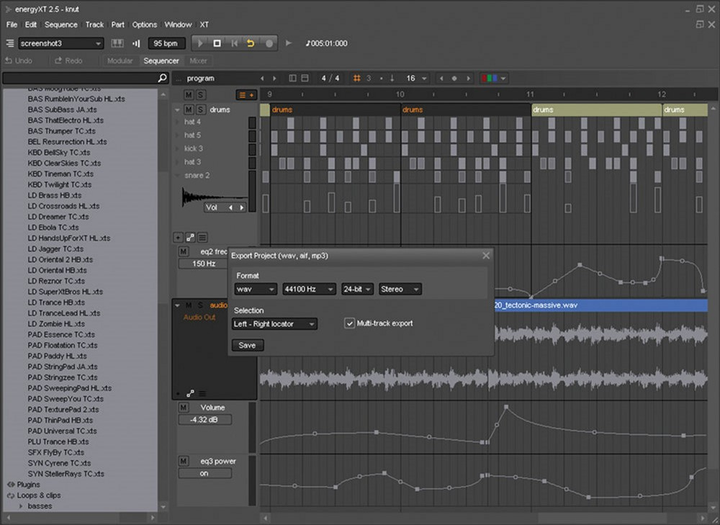This screenshot has height=525, width=720.
Task: Toggle the orange snap grid icon
Action: (x=357, y=78)
